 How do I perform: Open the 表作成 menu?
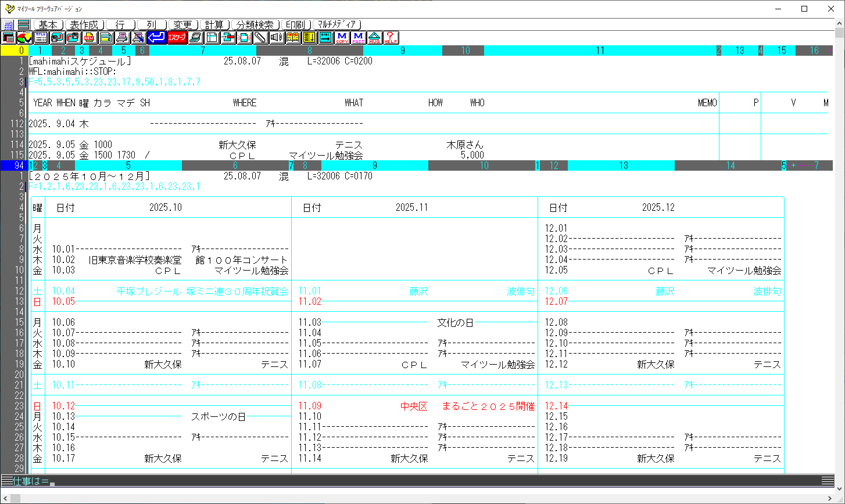pyautogui.click(x=84, y=25)
